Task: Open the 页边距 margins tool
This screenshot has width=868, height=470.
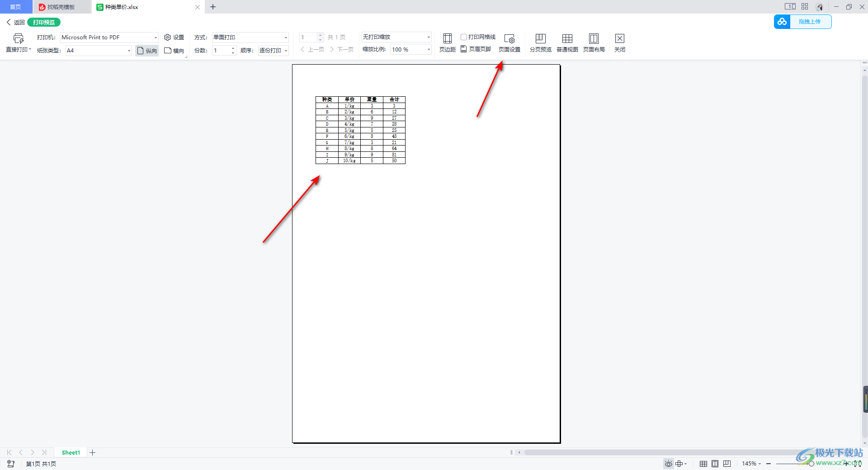Action: coord(448,43)
